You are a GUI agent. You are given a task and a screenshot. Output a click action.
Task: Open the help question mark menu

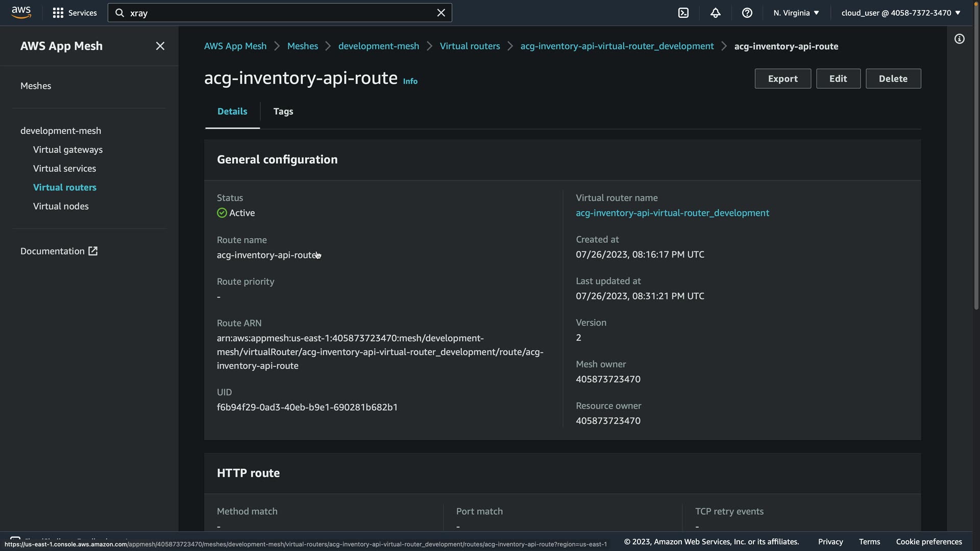point(747,13)
